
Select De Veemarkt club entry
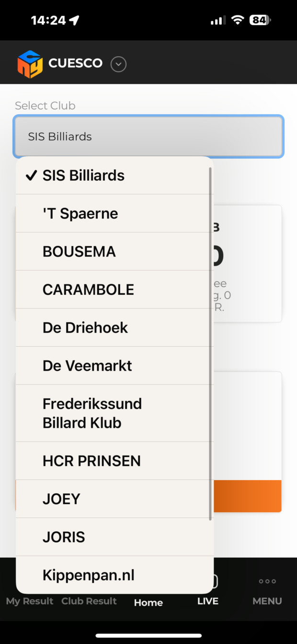coord(114,365)
